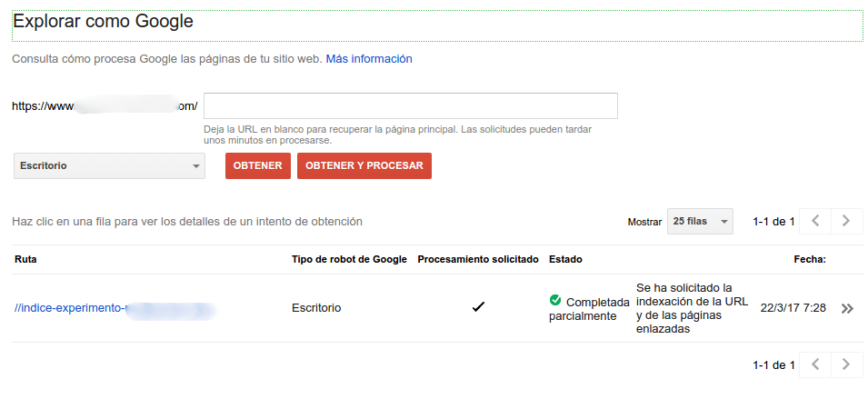Open the //indice-experimento route link

(x=114, y=308)
